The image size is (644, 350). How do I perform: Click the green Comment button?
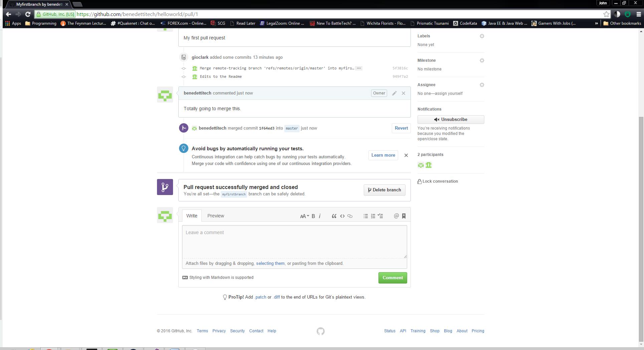392,278
